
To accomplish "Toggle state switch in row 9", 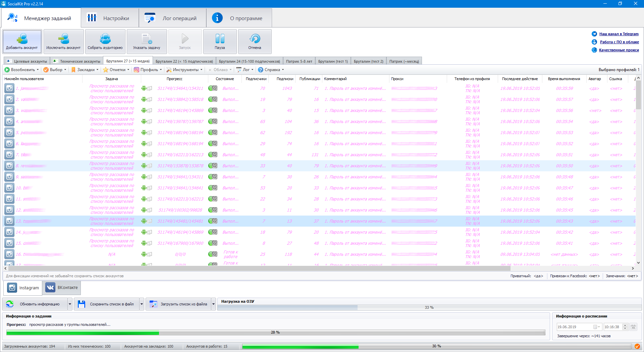I will coord(213,177).
